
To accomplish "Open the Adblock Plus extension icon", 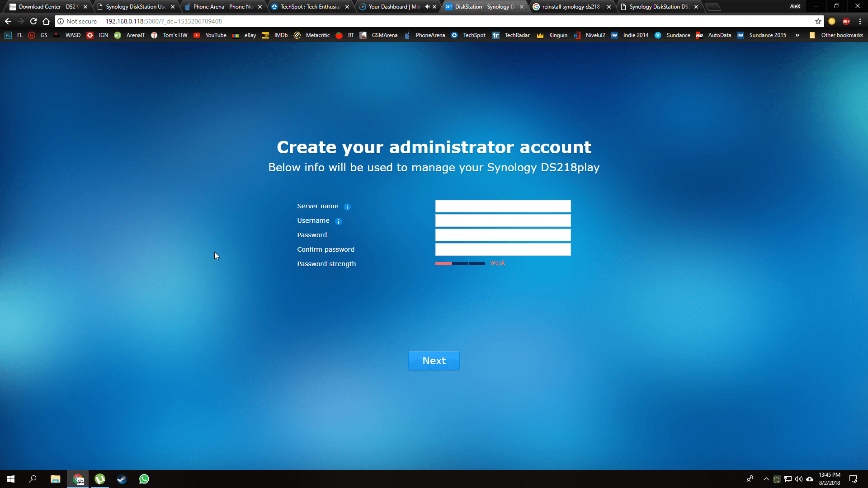I will coord(846,21).
